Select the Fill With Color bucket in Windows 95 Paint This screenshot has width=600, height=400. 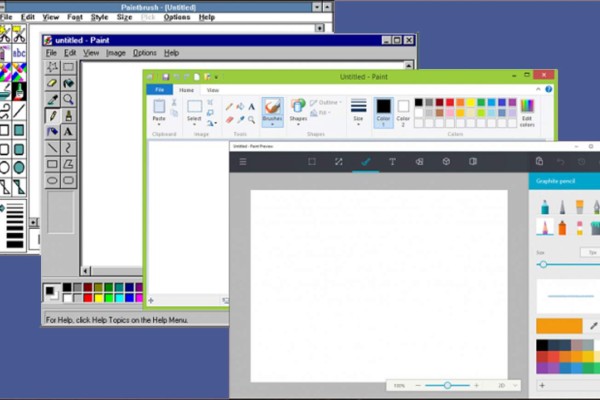tap(68, 83)
